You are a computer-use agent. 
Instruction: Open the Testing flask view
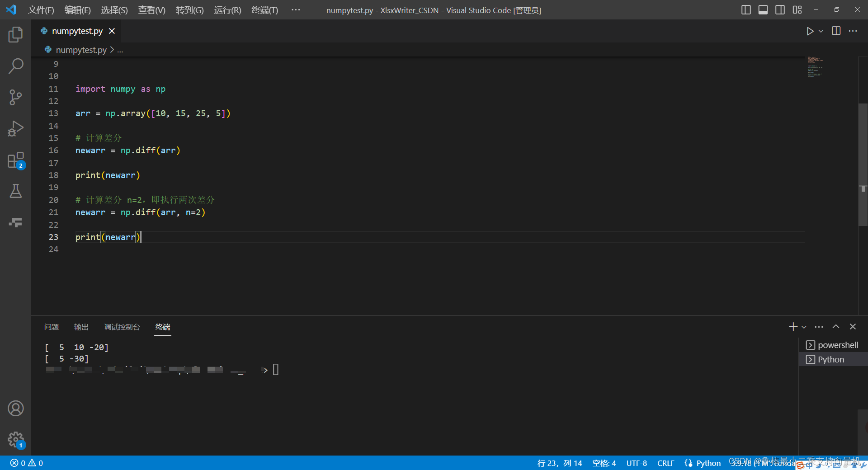click(x=15, y=191)
